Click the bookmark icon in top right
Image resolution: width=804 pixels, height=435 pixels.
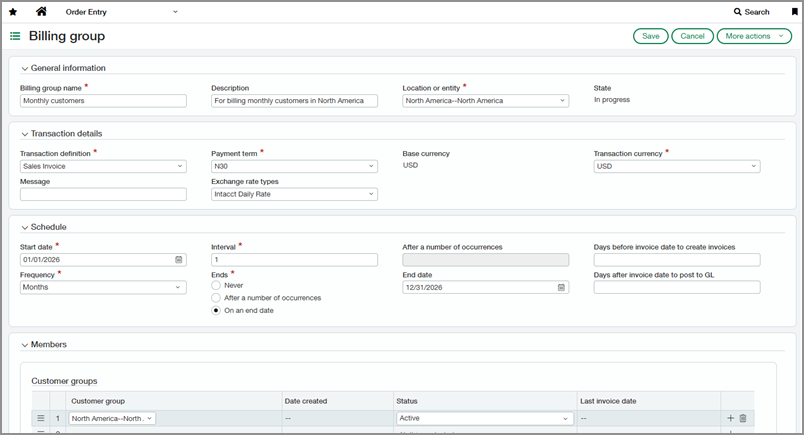[794, 12]
